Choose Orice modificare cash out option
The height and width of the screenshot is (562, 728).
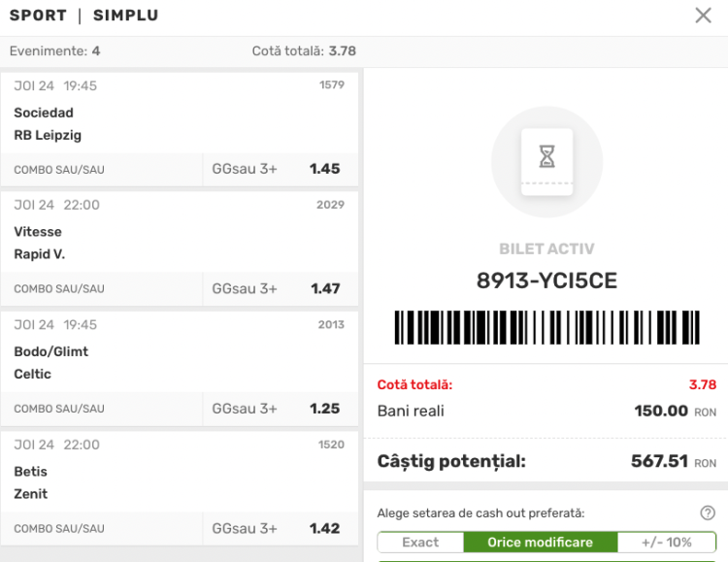pyautogui.click(x=541, y=542)
